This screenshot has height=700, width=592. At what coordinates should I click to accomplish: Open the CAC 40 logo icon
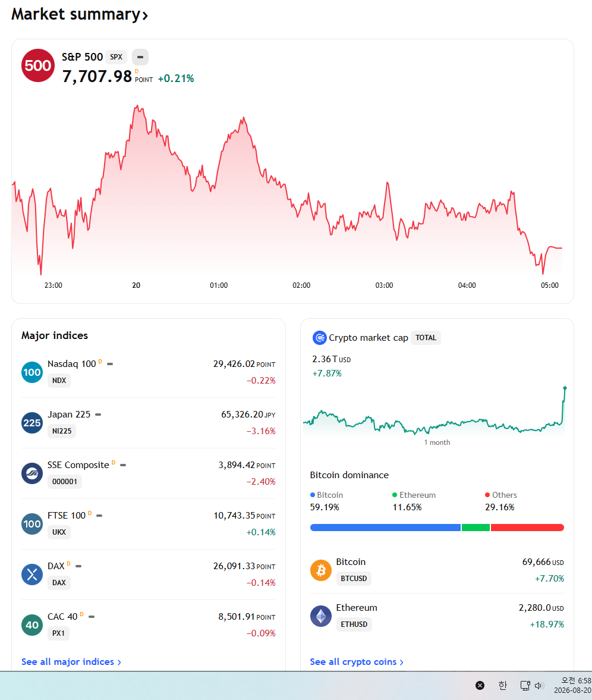click(x=32, y=624)
